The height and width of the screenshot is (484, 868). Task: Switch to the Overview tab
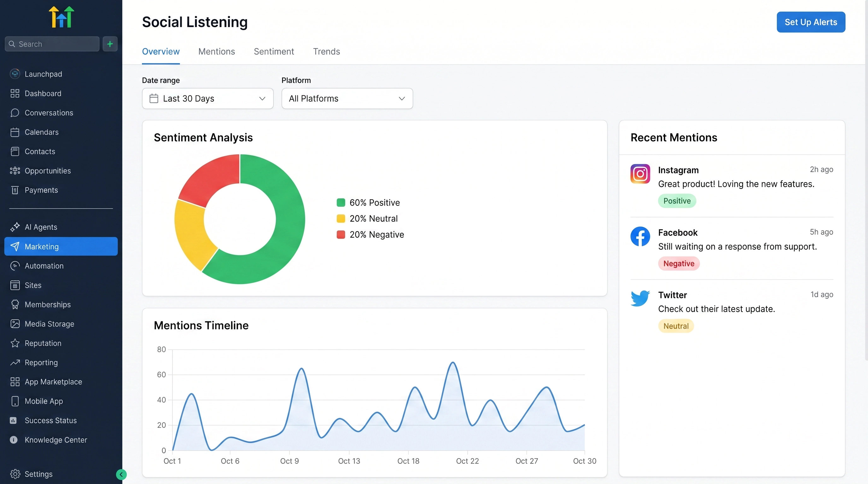161,51
